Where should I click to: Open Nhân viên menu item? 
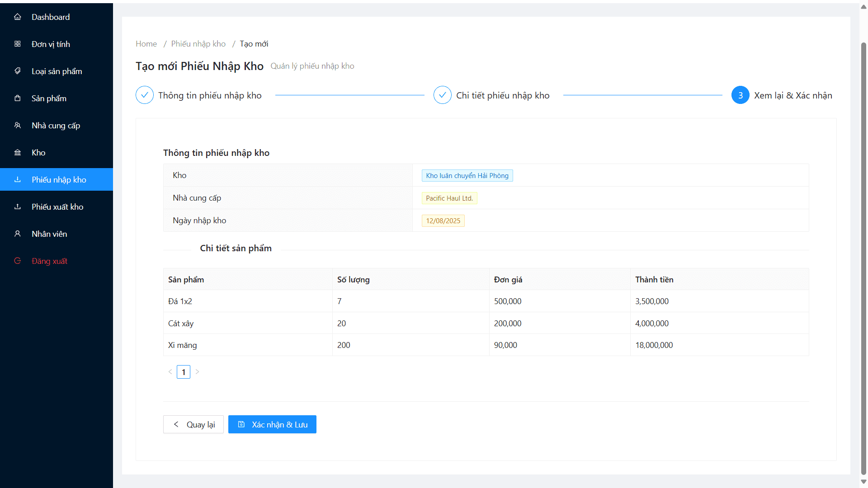pyautogui.click(x=49, y=234)
